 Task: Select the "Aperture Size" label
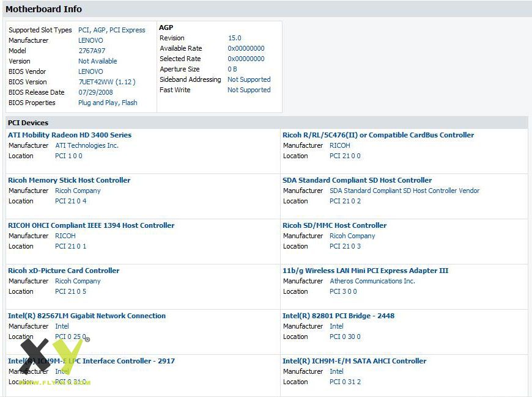[x=180, y=69]
